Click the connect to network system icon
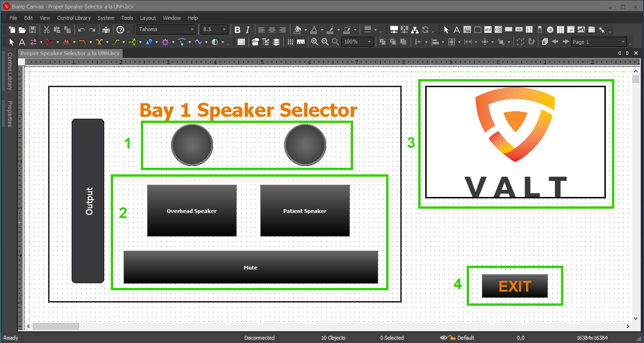The height and width of the screenshot is (343, 644). pyautogui.click(x=394, y=30)
